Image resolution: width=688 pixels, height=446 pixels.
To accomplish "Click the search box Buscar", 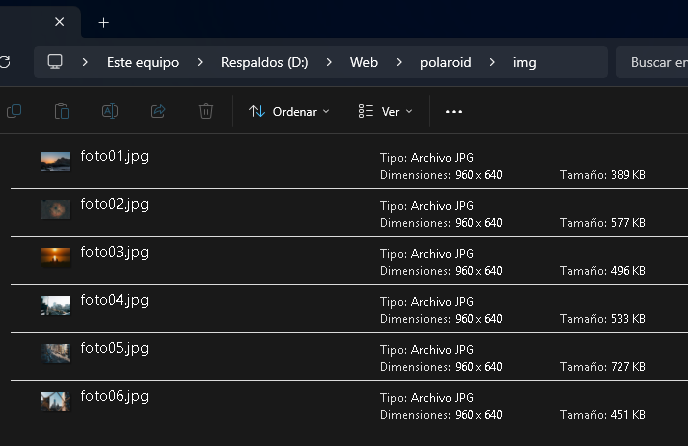I will (655, 62).
